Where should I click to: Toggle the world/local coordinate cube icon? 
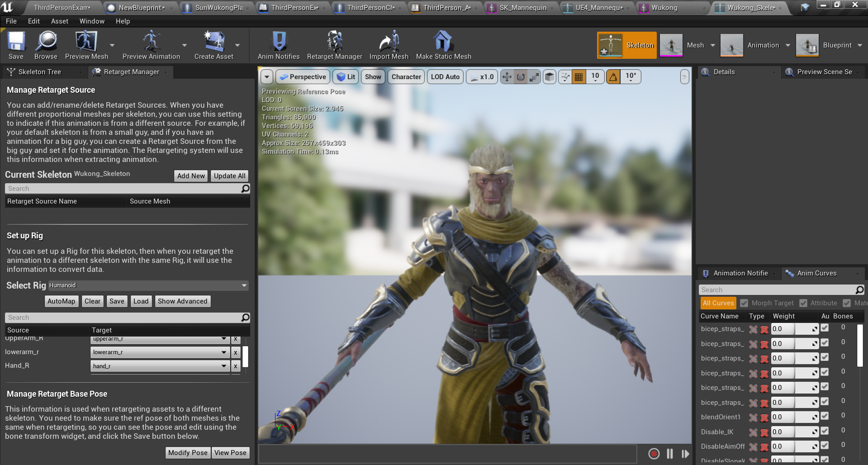(550, 77)
